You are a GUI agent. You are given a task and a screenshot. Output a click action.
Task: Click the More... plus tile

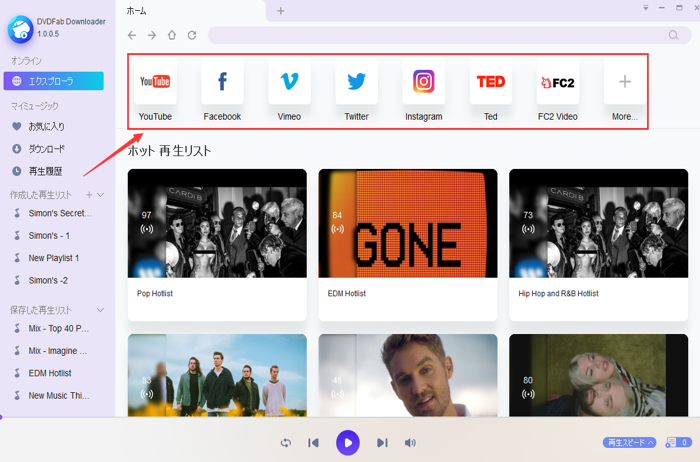coord(625,82)
